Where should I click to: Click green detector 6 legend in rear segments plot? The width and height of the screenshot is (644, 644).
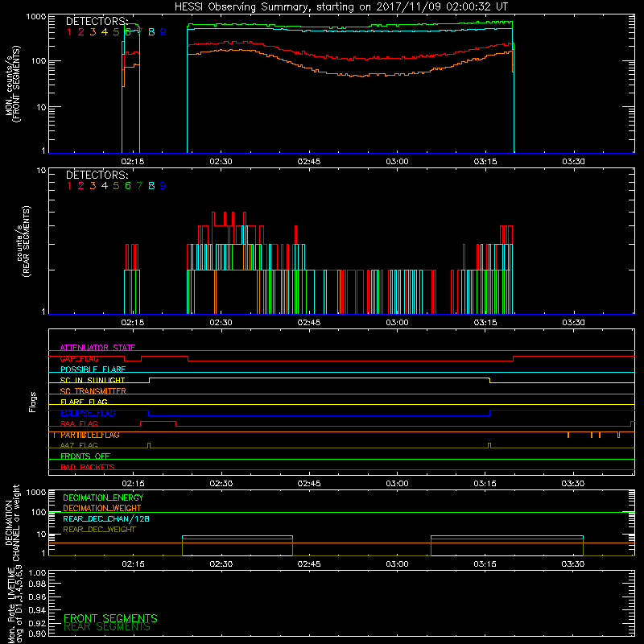tap(128, 186)
